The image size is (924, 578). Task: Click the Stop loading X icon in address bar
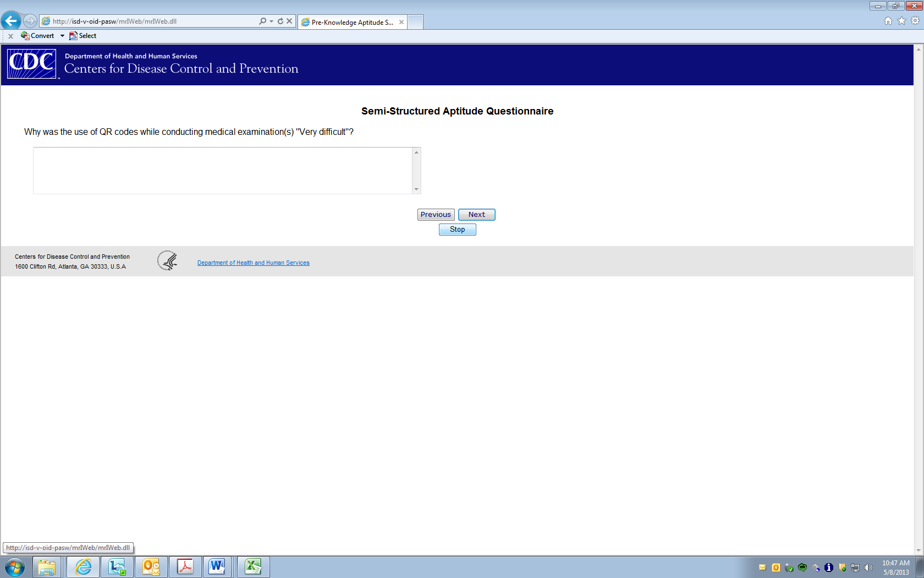289,21
